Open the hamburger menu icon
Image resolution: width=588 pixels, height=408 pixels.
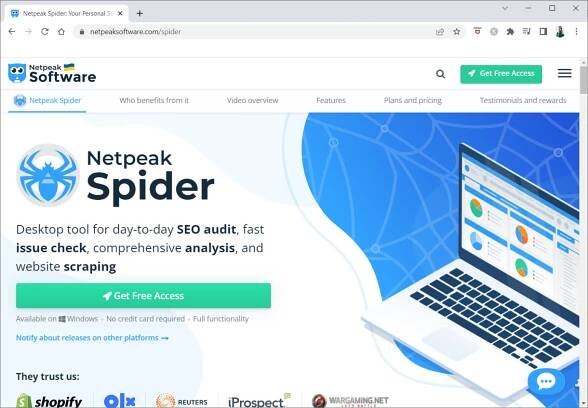coord(564,73)
